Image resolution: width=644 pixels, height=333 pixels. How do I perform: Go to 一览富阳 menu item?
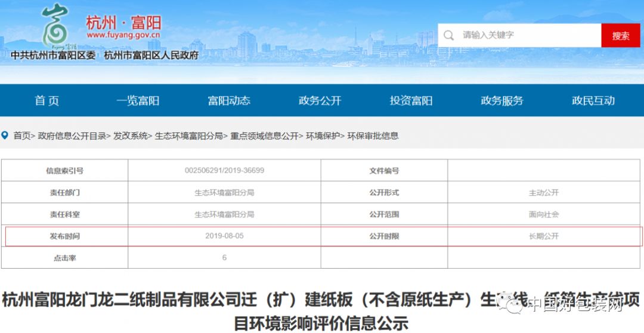coord(138,101)
